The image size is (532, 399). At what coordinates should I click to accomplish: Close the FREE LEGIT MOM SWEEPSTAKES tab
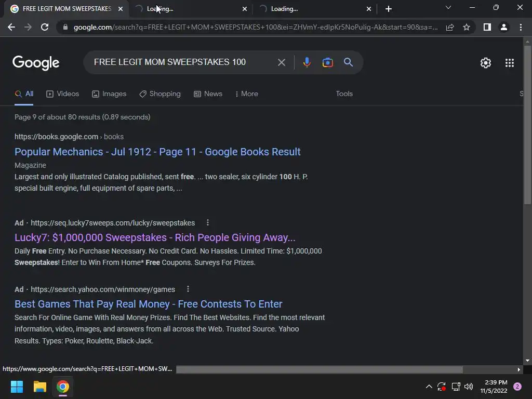click(x=121, y=9)
